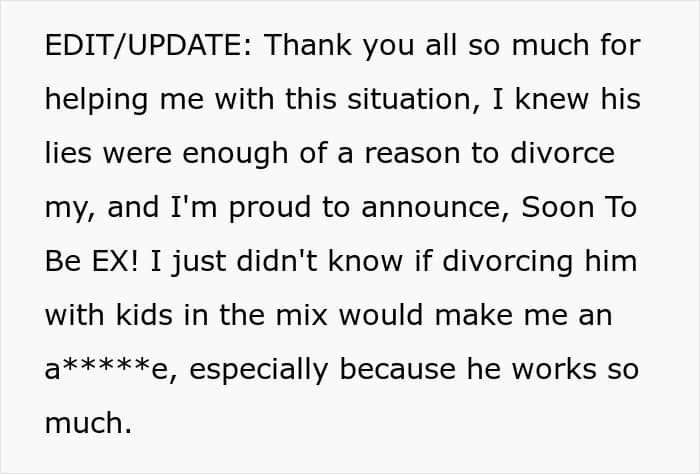Click the word "helping" in the second line
Image resolution: width=700 pixels, height=474 pixels.
click(97, 100)
